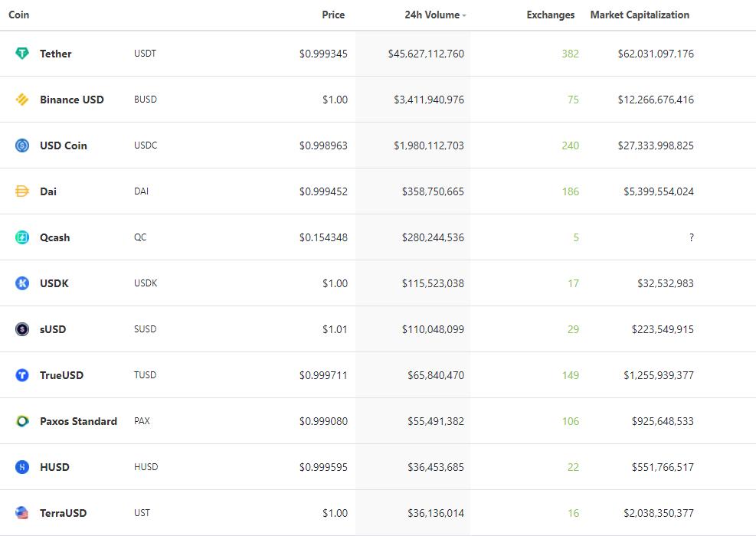This screenshot has height=536, width=756.
Task: Toggle the 24h Volume sort arrow
Action: tap(464, 16)
